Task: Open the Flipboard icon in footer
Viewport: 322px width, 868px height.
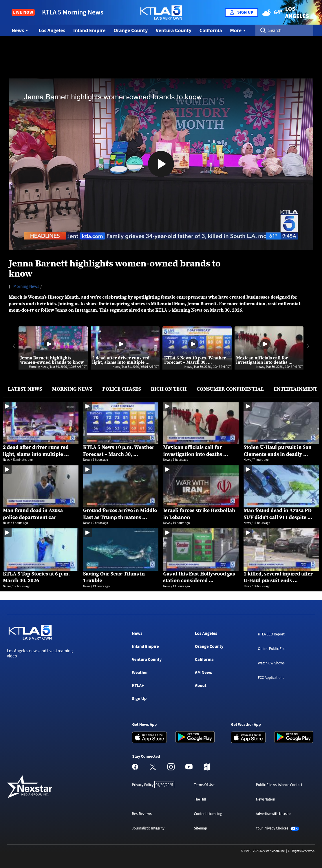Action: coord(207,767)
